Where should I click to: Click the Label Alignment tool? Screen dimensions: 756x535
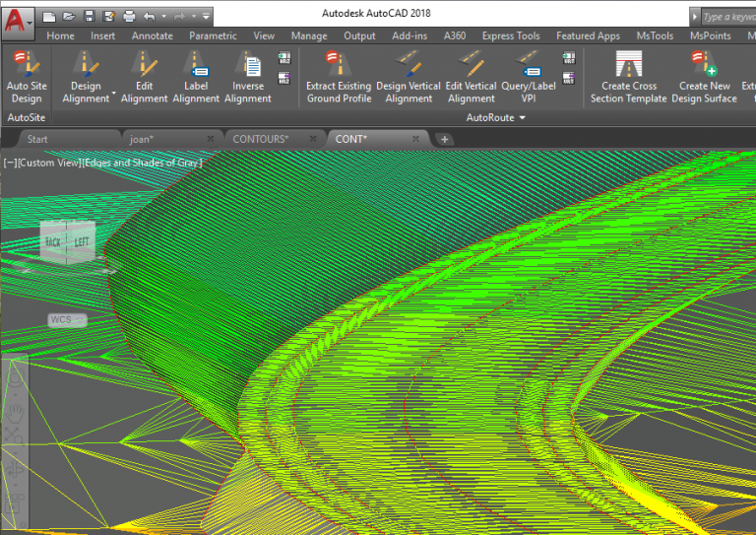click(196, 67)
